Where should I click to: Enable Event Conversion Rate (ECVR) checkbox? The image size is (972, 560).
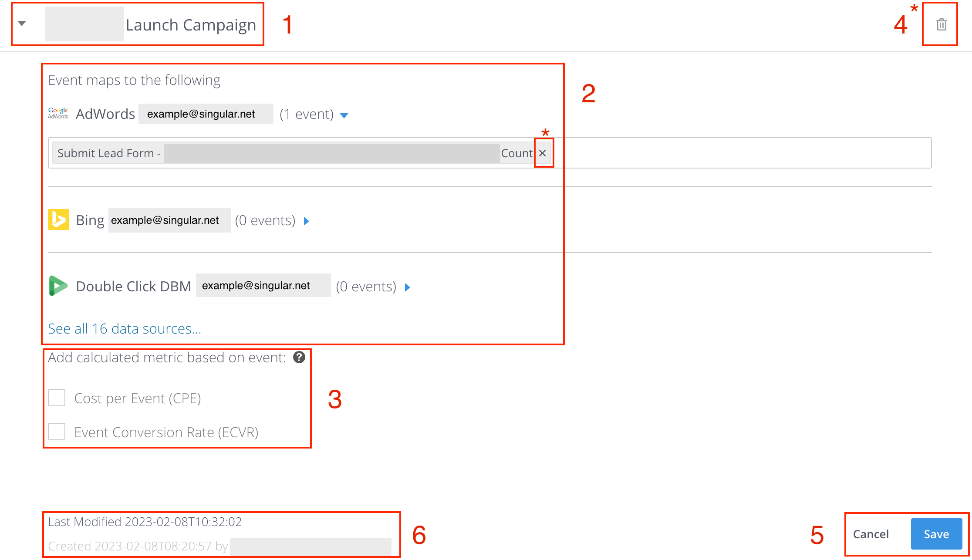pos(57,432)
